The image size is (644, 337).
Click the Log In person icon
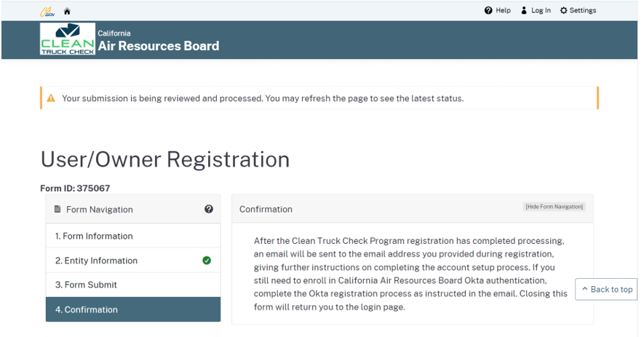click(x=524, y=11)
